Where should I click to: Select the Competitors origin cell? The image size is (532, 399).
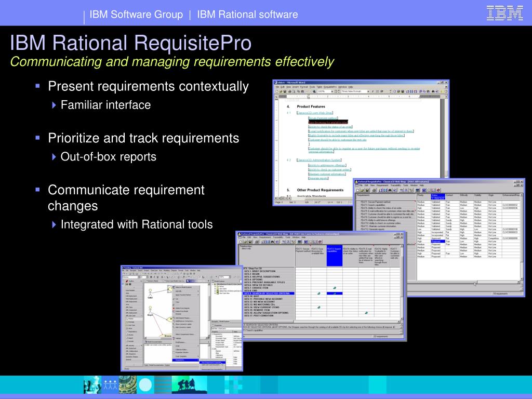point(495,238)
